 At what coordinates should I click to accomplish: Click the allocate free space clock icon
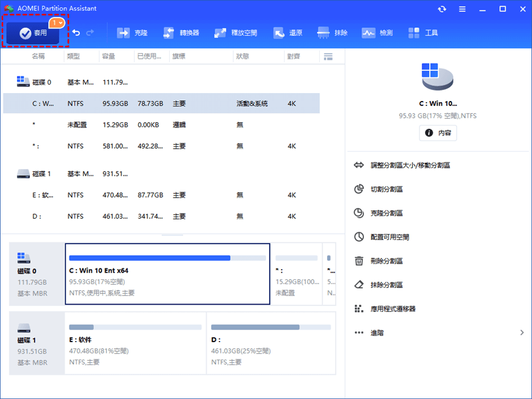tap(358, 237)
